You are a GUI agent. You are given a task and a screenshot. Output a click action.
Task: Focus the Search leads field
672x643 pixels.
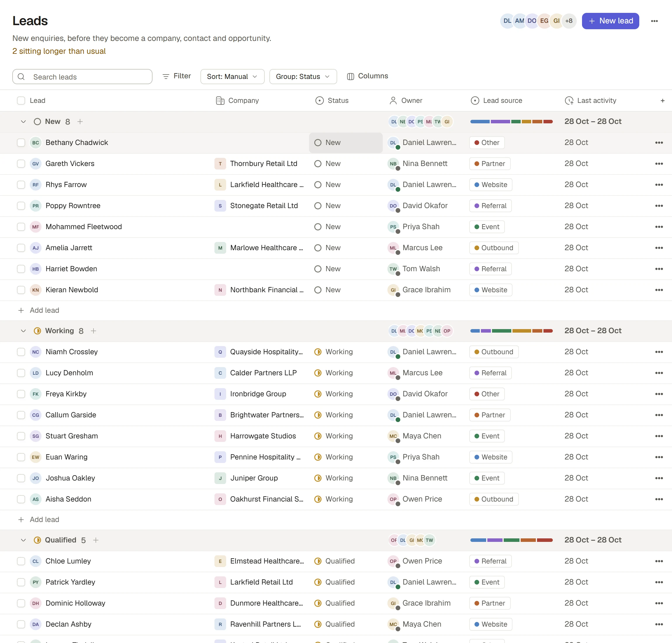tap(82, 77)
